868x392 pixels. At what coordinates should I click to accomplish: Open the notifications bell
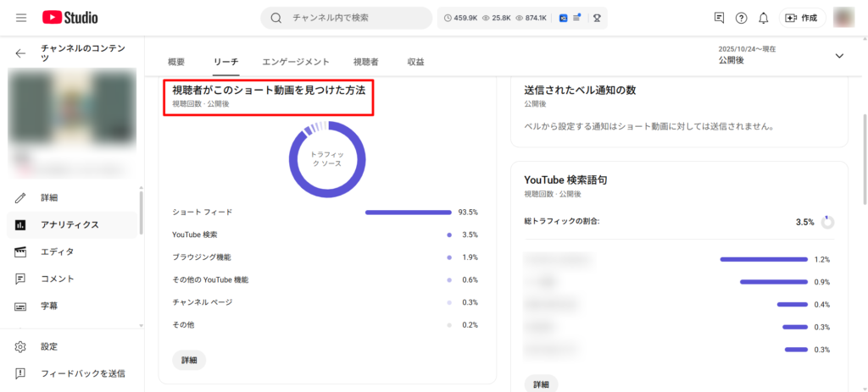pyautogui.click(x=763, y=18)
